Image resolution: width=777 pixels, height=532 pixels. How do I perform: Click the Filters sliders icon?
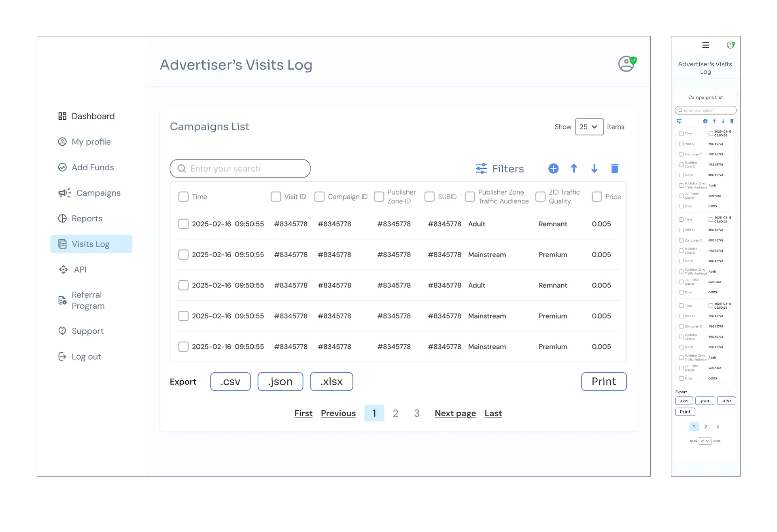481,168
